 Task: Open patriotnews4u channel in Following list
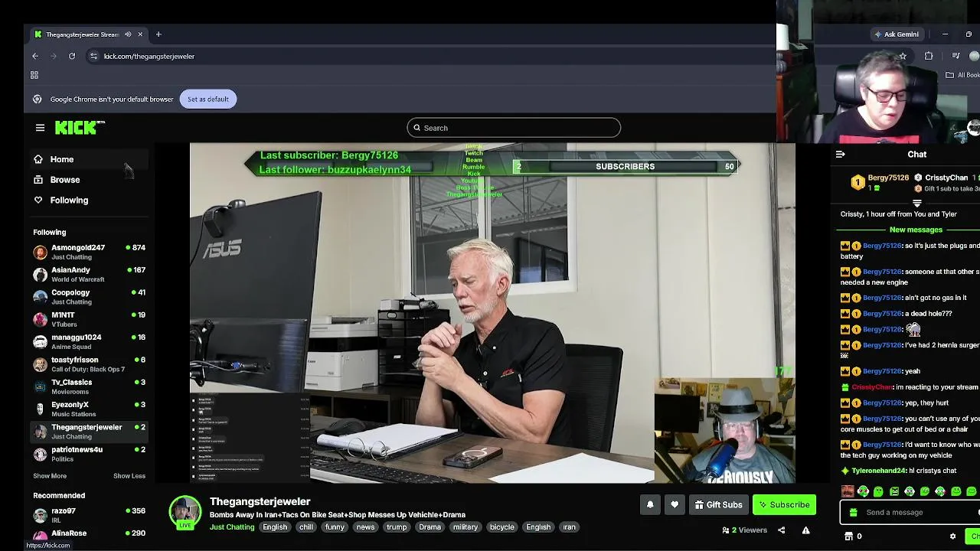coord(89,454)
